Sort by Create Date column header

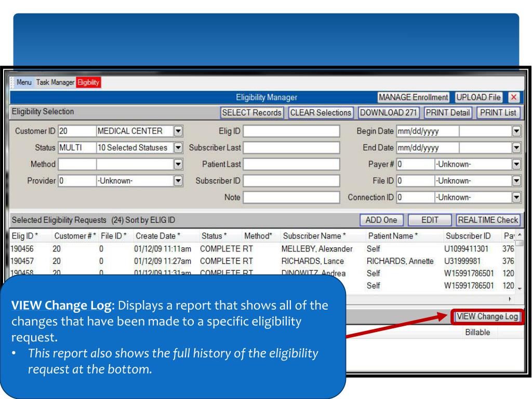click(158, 236)
